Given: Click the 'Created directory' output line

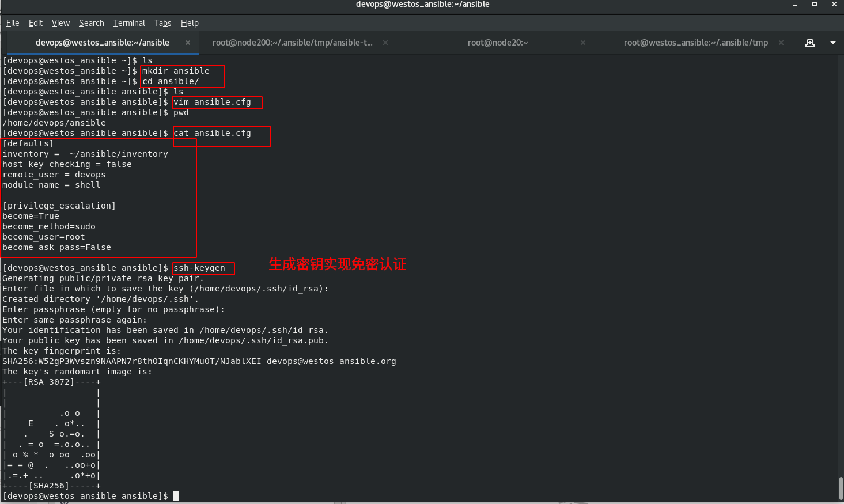Looking at the screenshot, I should click(101, 299).
